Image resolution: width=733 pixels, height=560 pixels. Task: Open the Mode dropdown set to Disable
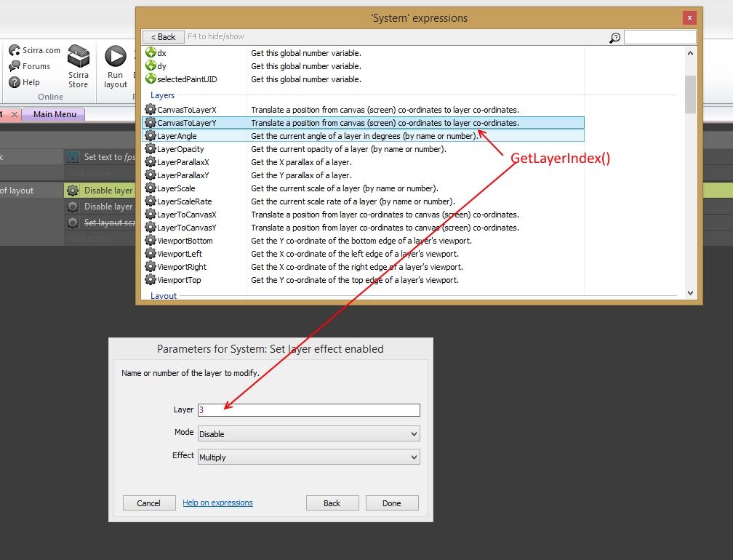pyautogui.click(x=308, y=434)
